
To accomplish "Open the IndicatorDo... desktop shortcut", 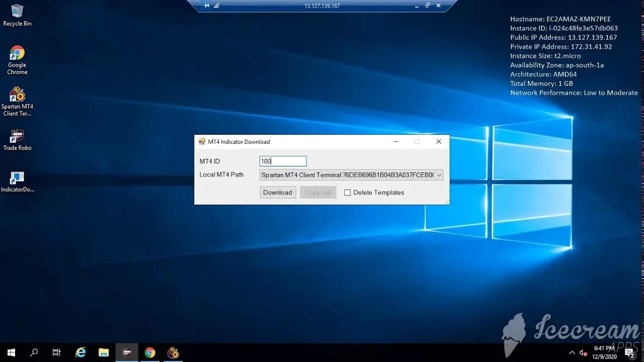I will click(x=17, y=182).
